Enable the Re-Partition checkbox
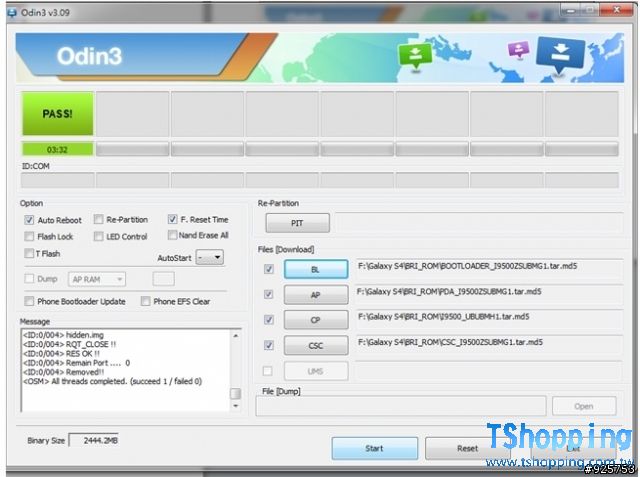The height and width of the screenshot is (477, 640). [98, 220]
